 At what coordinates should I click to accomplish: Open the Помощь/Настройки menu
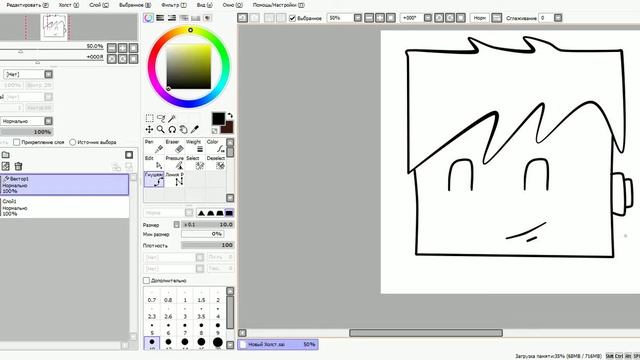coord(278,5)
